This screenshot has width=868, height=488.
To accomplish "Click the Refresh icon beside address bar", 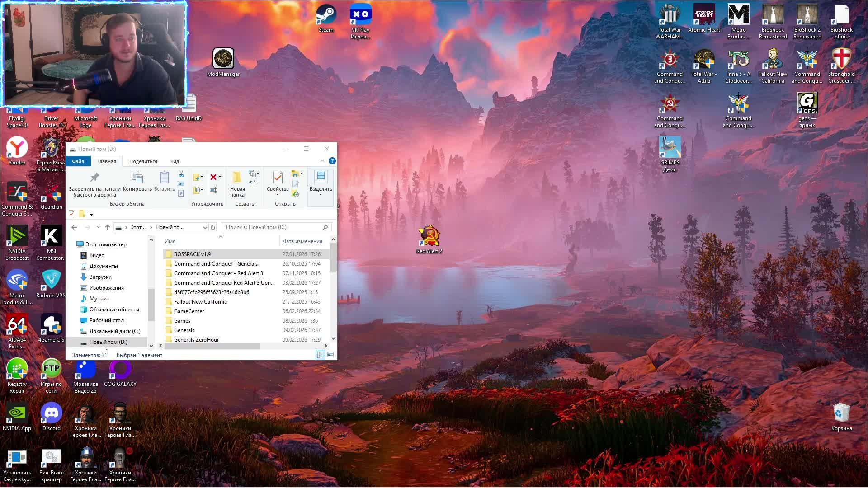I will tap(213, 227).
